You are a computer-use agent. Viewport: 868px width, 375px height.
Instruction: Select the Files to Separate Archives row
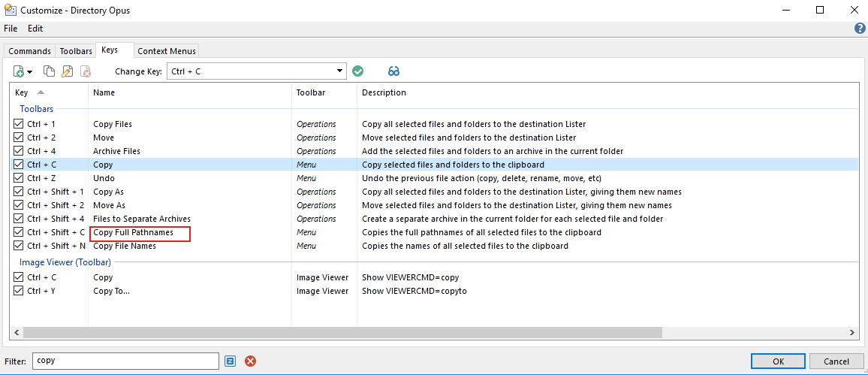[142, 219]
